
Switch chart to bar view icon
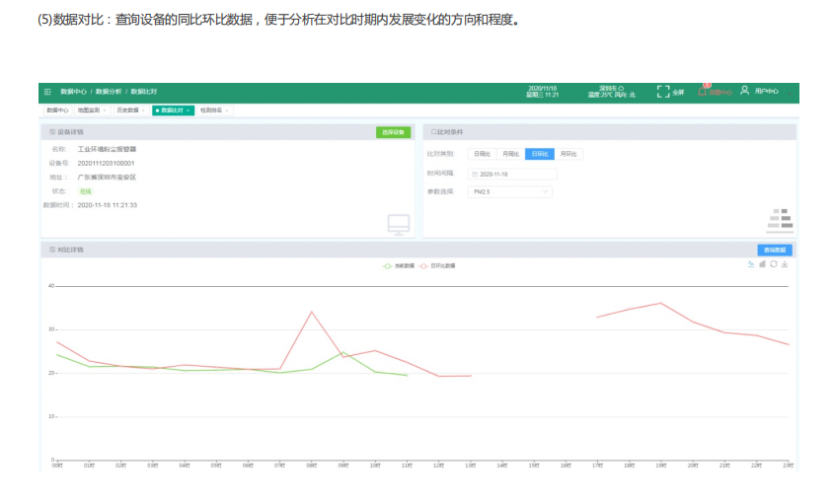[762, 263]
